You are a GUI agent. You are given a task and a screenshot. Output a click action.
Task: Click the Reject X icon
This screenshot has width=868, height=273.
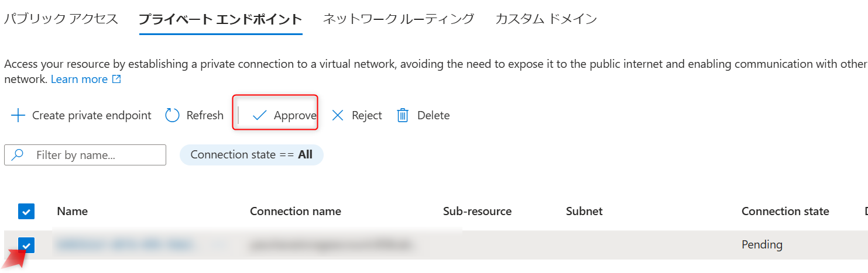[x=338, y=116]
